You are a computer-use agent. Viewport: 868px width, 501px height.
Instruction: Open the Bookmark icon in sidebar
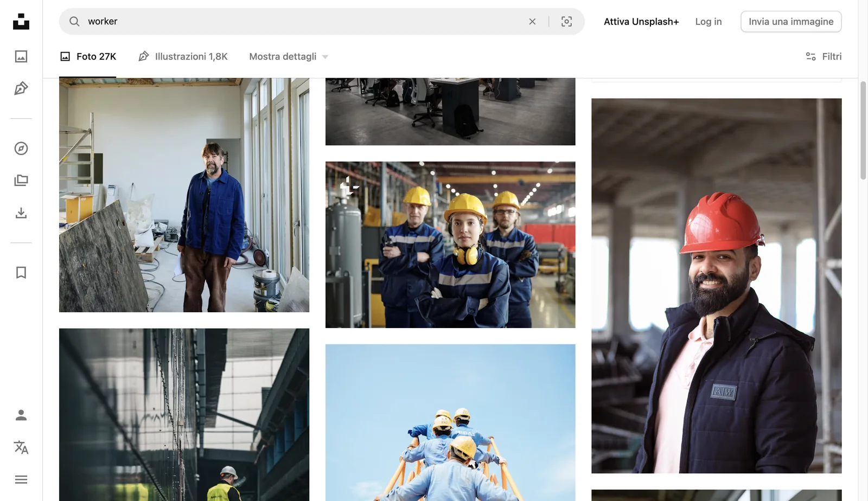click(x=21, y=272)
